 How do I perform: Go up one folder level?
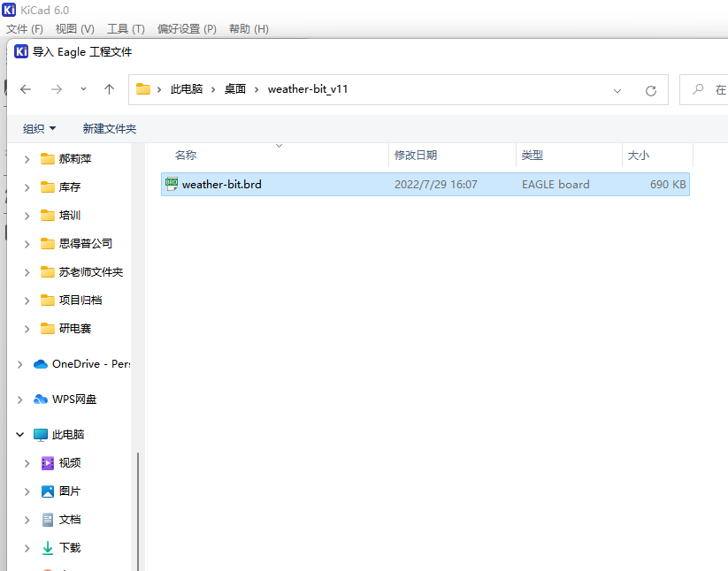point(109,89)
